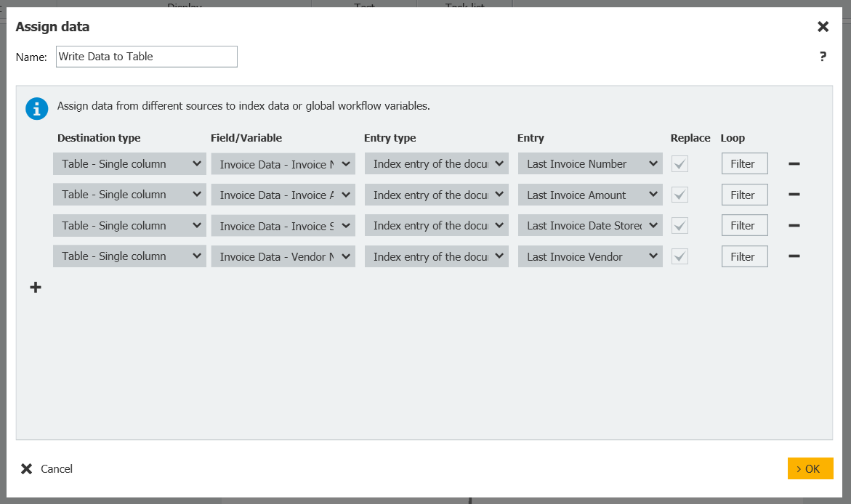Add a new assignment row with plus icon
851x504 pixels.
[x=36, y=288]
